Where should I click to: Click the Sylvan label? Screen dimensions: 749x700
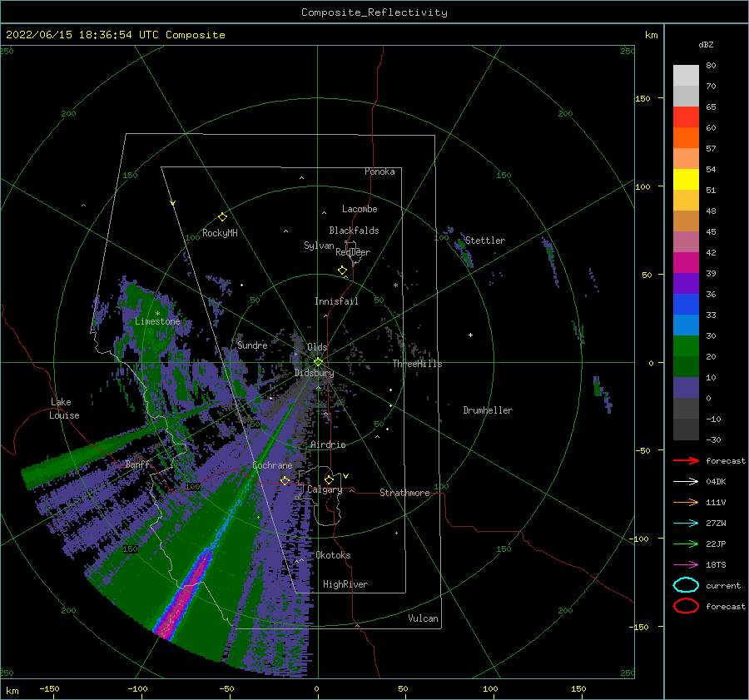tap(319, 246)
